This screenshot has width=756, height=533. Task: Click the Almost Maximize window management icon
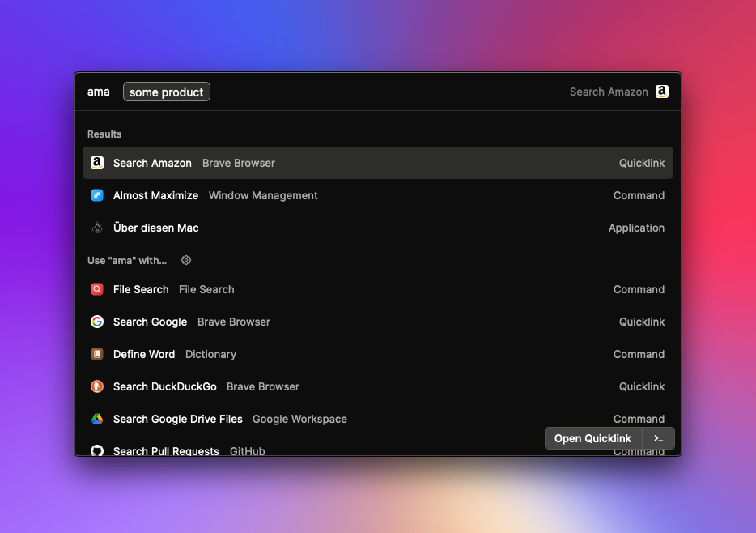(97, 195)
